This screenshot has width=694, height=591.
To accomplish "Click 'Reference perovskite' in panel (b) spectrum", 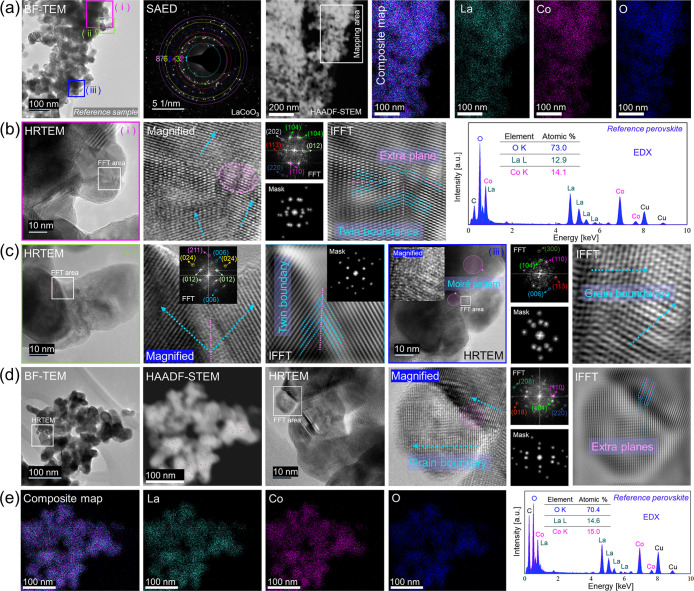I will pyautogui.click(x=644, y=129).
